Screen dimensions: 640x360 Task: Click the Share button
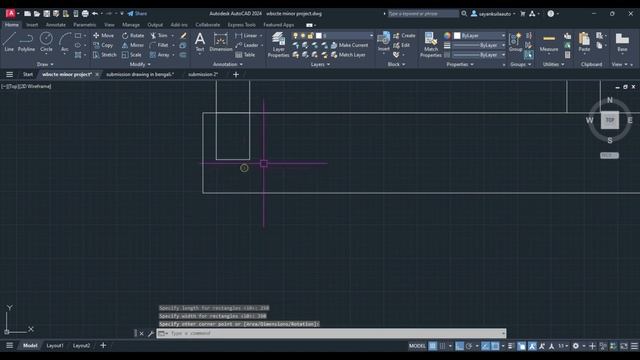pos(137,13)
